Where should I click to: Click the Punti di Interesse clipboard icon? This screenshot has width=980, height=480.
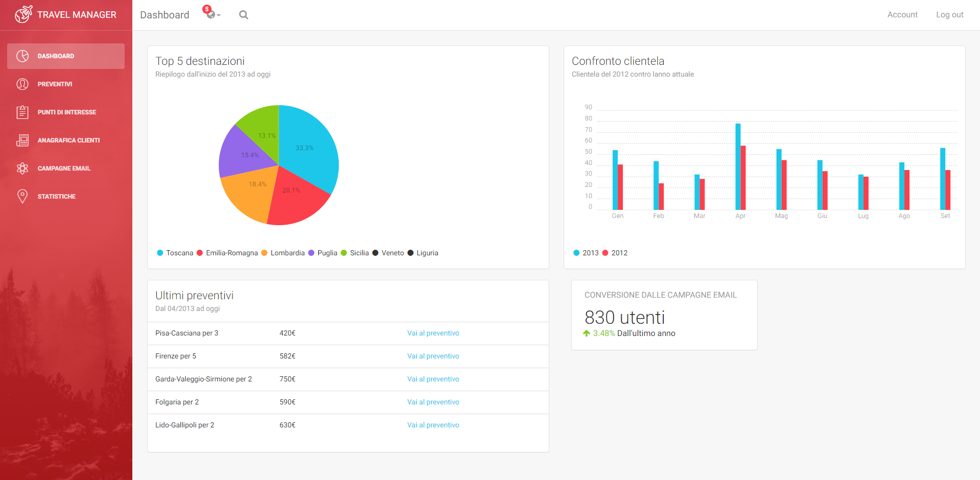22,112
